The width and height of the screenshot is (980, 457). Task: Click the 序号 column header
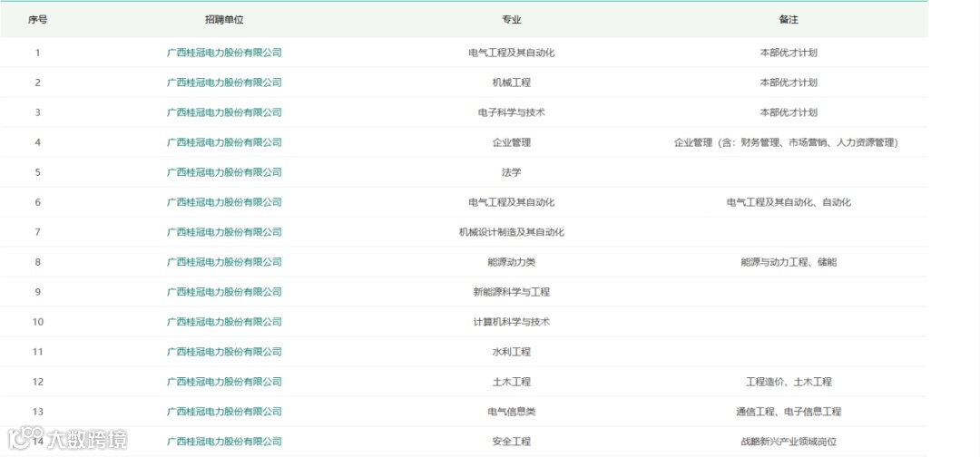[37, 19]
